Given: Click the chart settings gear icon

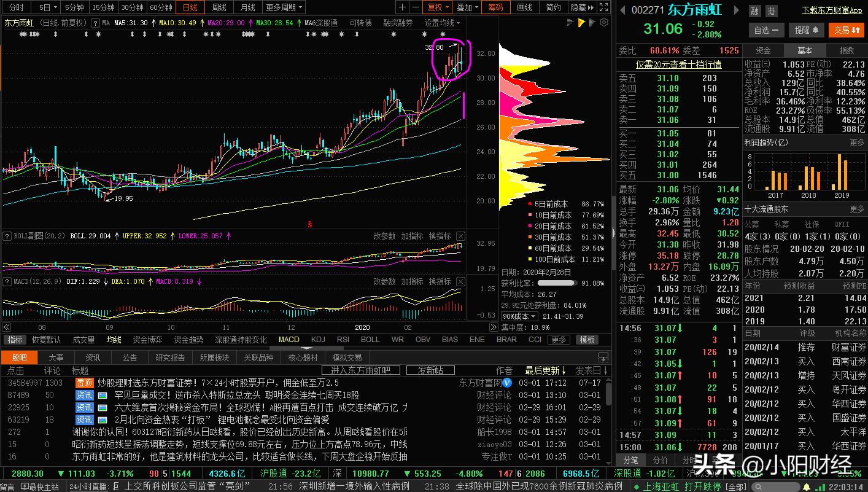Looking at the screenshot, I should tap(603, 21).
